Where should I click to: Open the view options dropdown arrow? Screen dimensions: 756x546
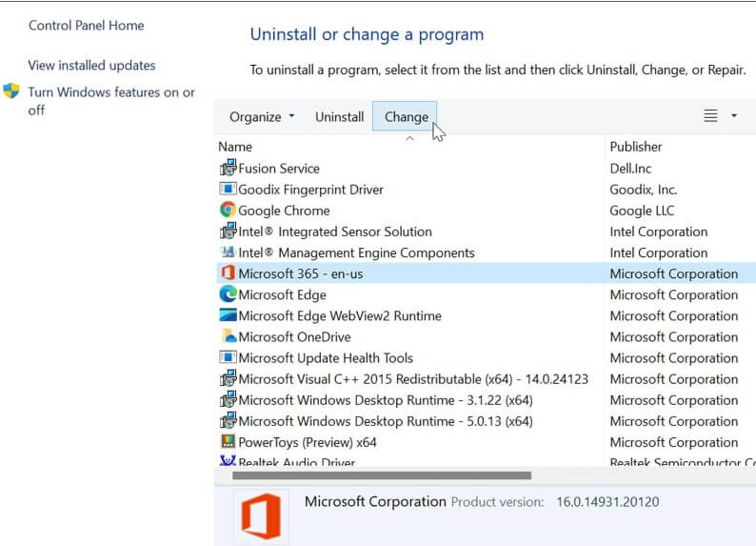coord(734,115)
